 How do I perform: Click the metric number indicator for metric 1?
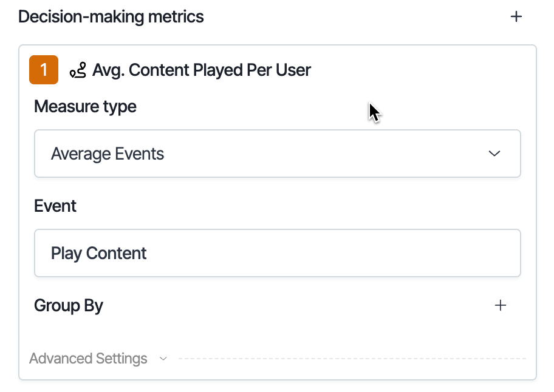click(43, 70)
